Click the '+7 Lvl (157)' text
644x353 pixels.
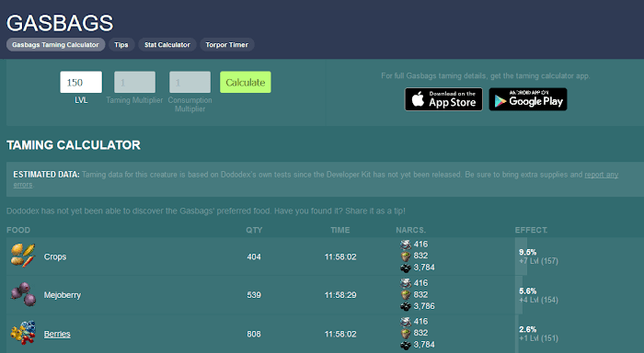[x=538, y=261]
